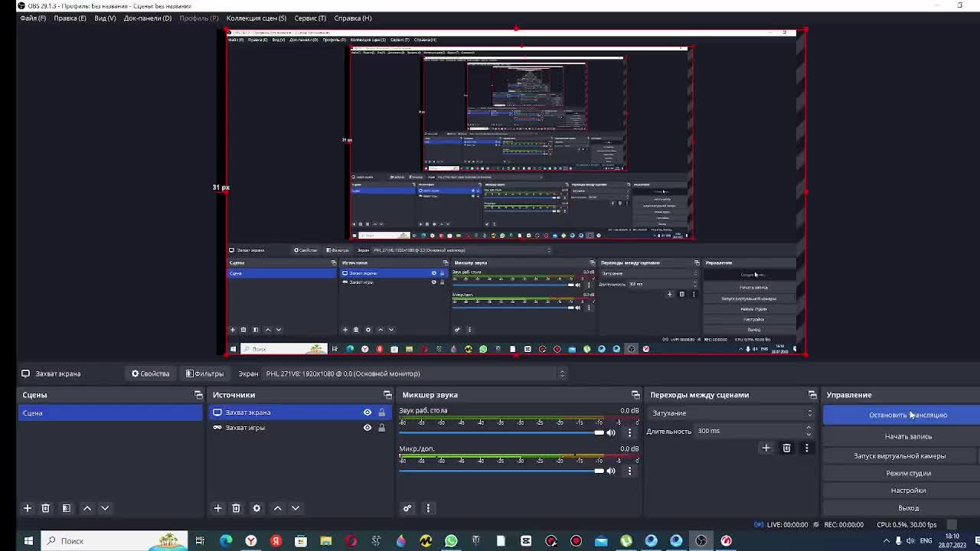This screenshot has height=551, width=980.
Task: Delete selected source with trash icon
Action: [236, 508]
